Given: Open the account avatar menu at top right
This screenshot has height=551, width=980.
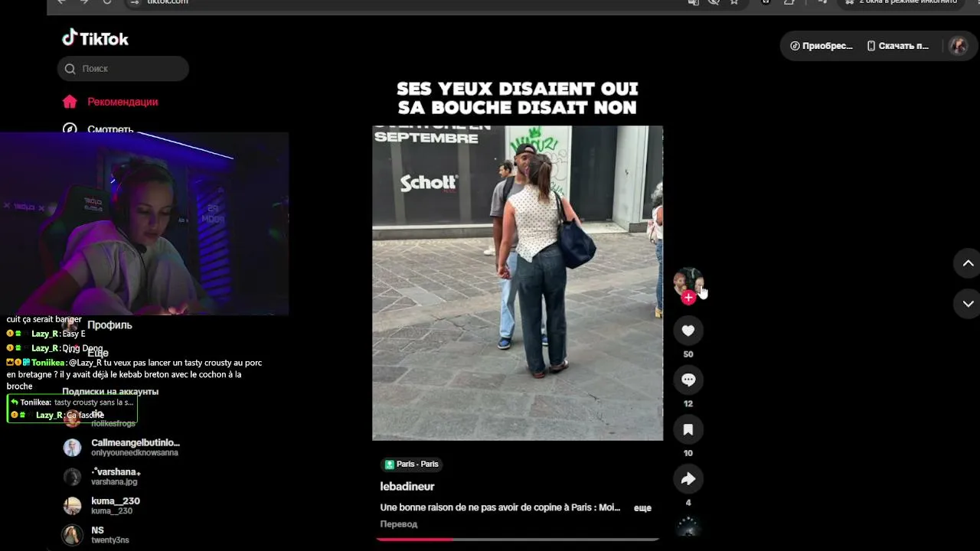Looking at the screenshot, I should (958, 46).
